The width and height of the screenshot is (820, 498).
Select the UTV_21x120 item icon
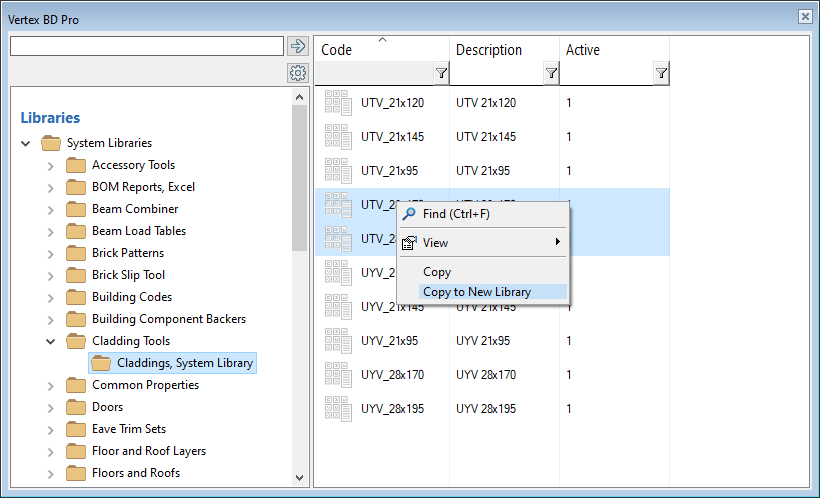coord(338,103)
